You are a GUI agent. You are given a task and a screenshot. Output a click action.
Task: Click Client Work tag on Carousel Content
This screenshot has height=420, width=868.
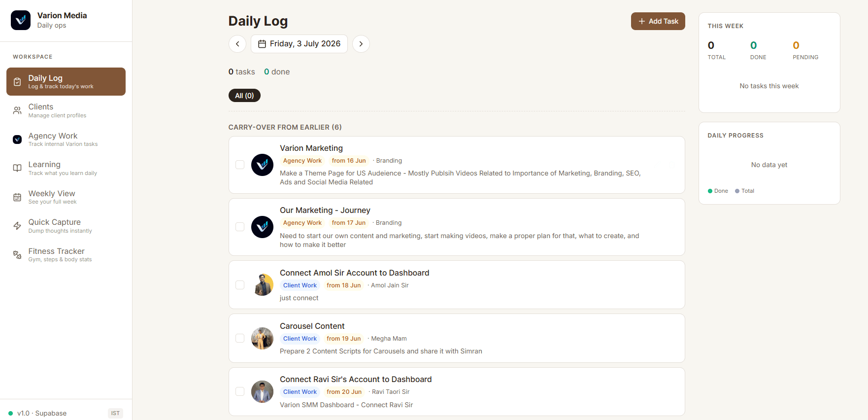300,339
